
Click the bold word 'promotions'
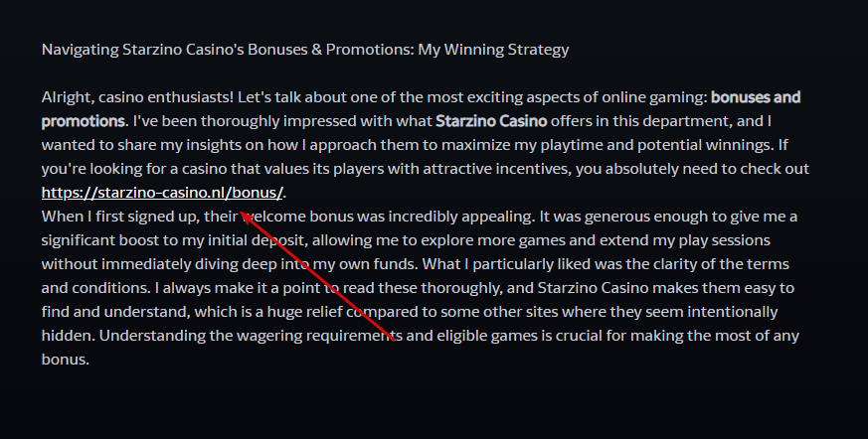pos(84,121)
